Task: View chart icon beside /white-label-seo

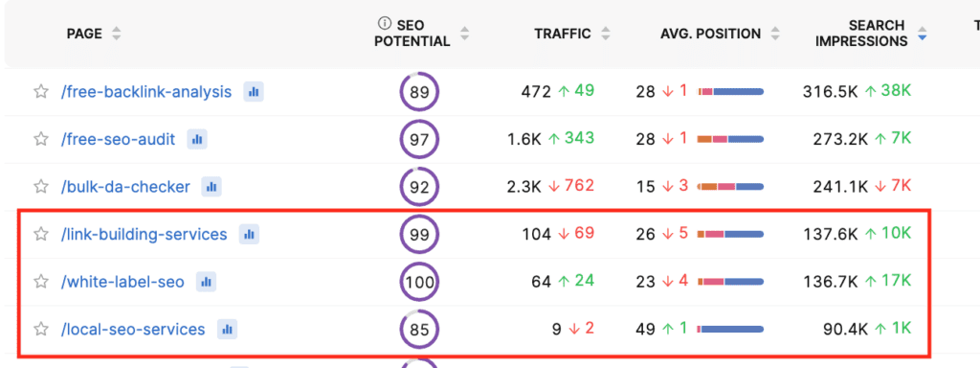Action: 206,282
